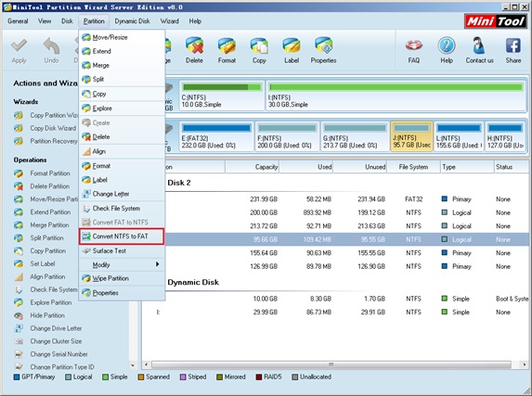This screenshot has height=396, width=532.
Task: Open the Help menu
Action: (x=195, y=21)
